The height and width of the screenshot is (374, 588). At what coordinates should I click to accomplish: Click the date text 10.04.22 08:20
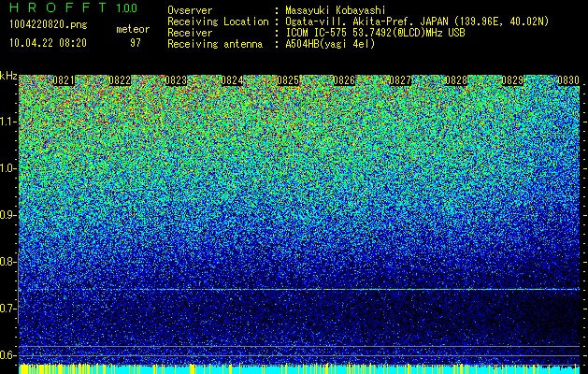48,43
